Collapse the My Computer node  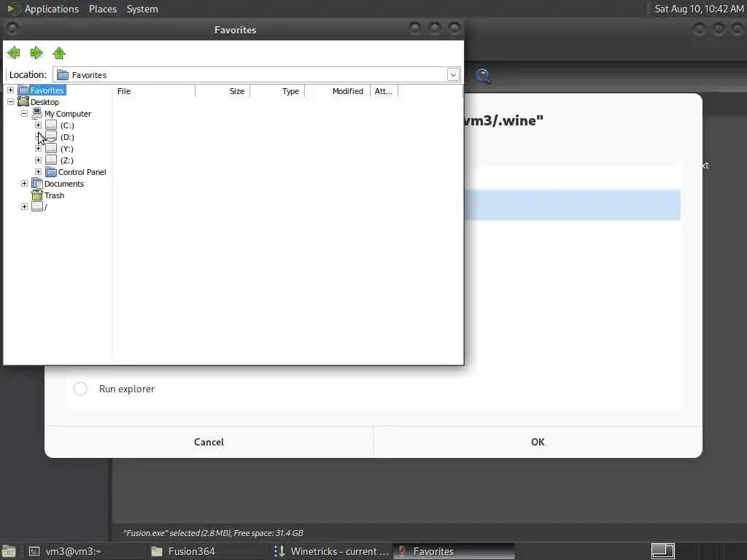[24, 113]
